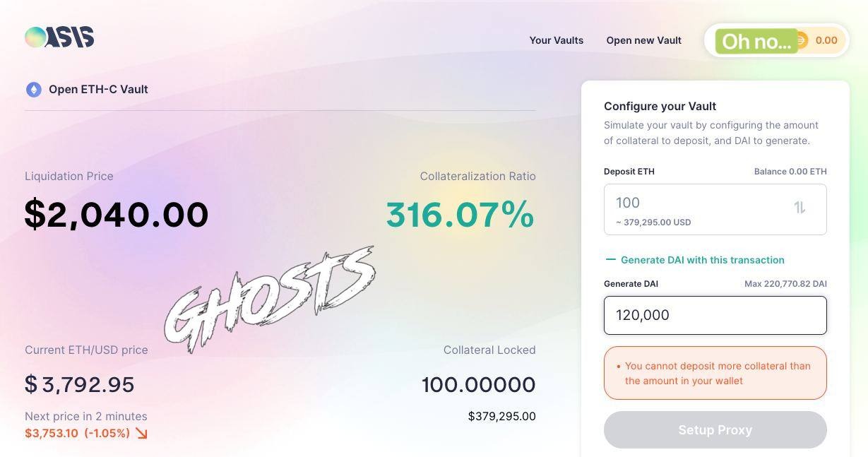Screen dimensions: 868x457
Task: Click the Setup Proxy button
Action: [x=715, y=429]
